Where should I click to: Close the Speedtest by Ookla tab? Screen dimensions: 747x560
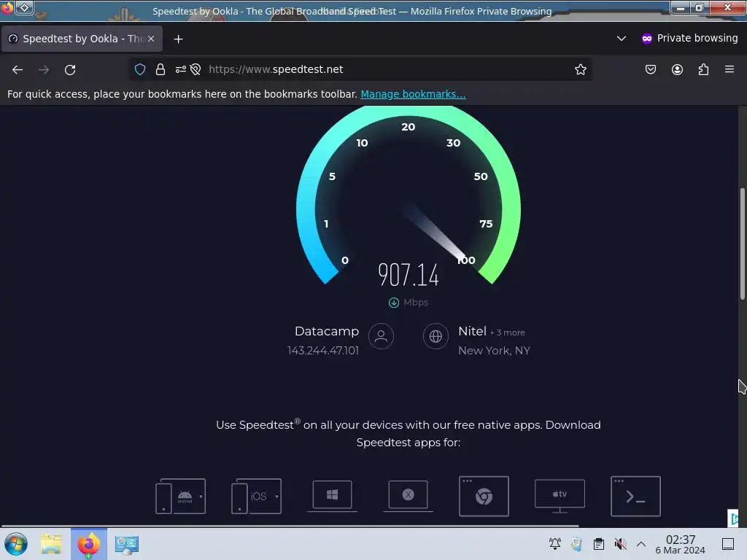coord(151,39)
